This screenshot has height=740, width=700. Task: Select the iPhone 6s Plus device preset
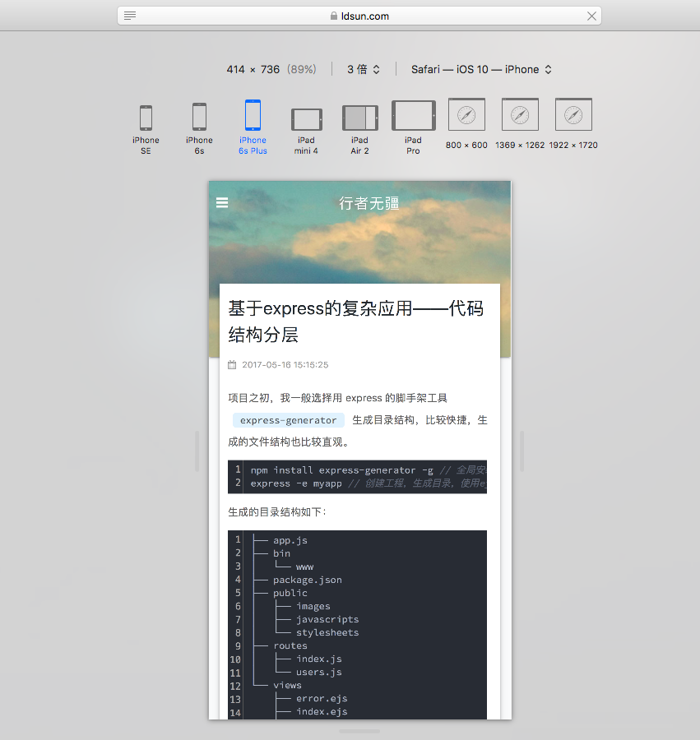point(253,127)
